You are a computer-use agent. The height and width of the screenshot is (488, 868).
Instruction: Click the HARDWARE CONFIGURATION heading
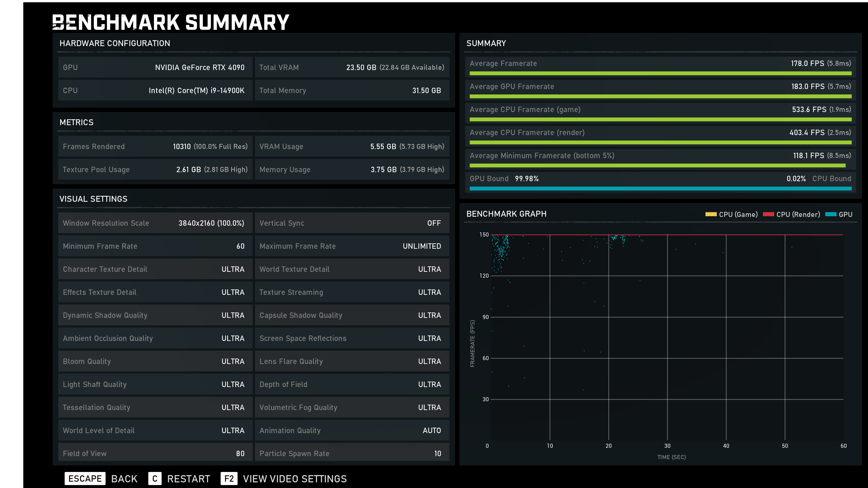click(115, 43)
